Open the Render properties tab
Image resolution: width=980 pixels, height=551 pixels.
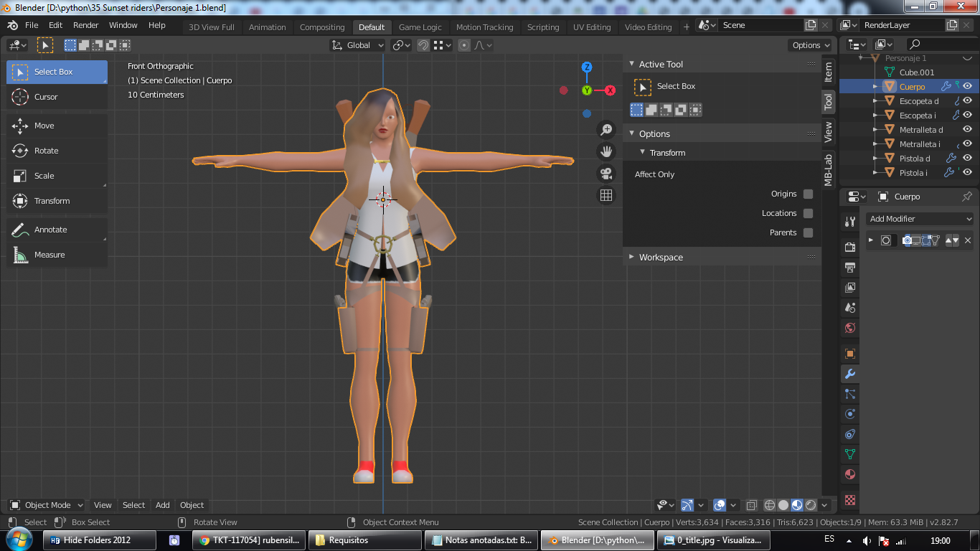[850, 248]
